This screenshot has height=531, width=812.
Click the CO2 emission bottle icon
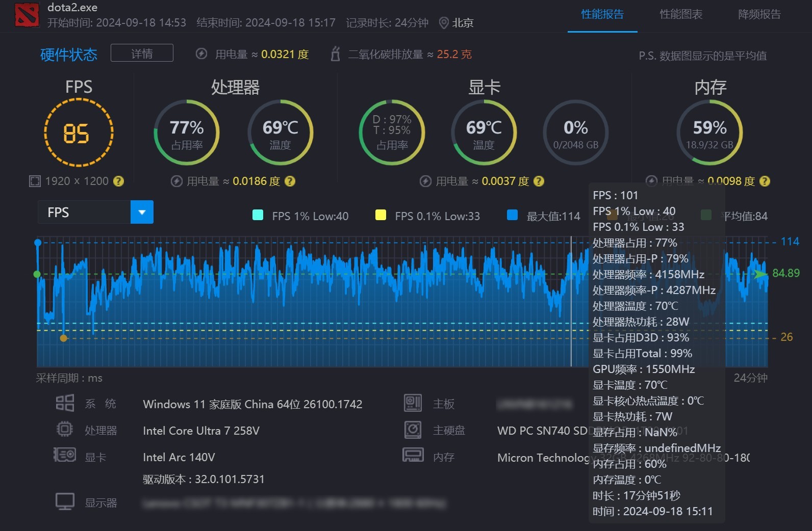point(335,54)
